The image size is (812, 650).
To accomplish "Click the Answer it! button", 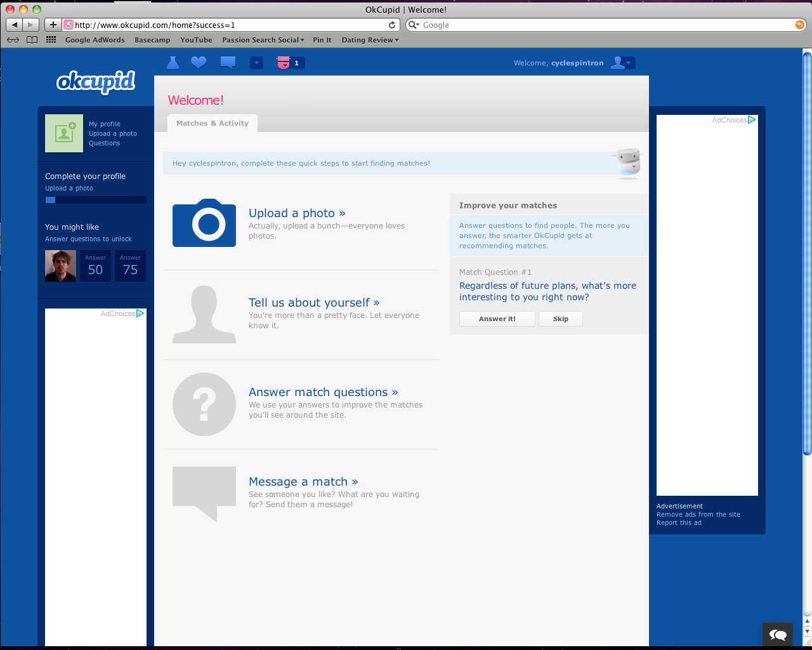I will click(x=497, y=319).
